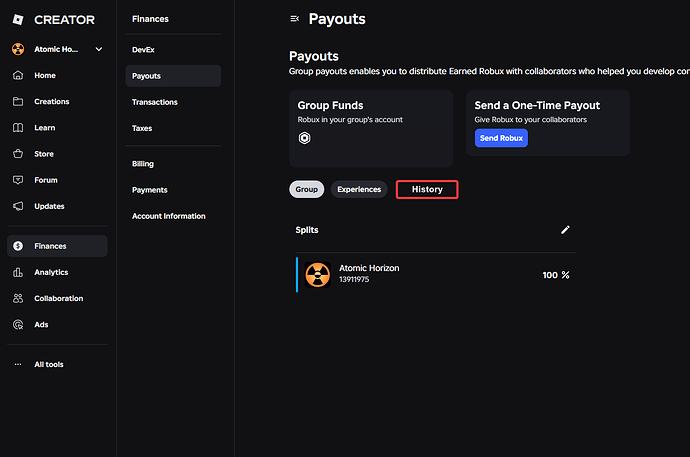
Task: Click the Splits section heading
Action: pos(307,230)
